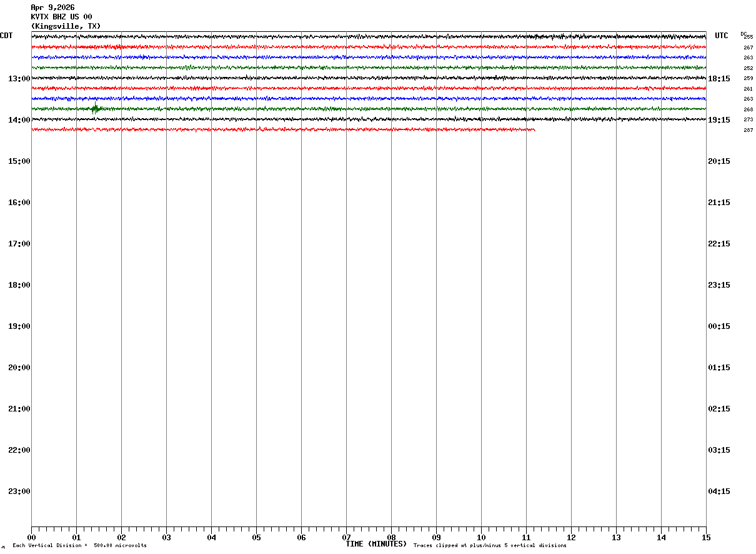Select the DC offset value 252
Viewport: 756px width, 554px height.
(x=749, y=68)
